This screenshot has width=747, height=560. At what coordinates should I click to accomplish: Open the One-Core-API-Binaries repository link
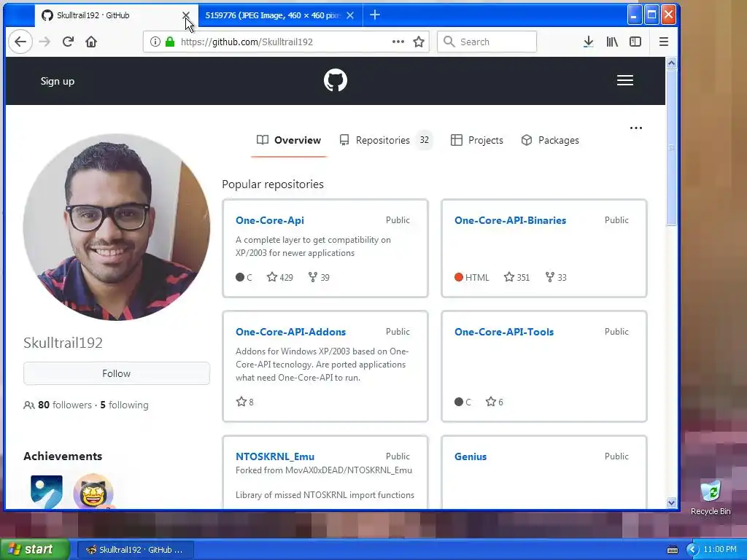tap(510, 220)
